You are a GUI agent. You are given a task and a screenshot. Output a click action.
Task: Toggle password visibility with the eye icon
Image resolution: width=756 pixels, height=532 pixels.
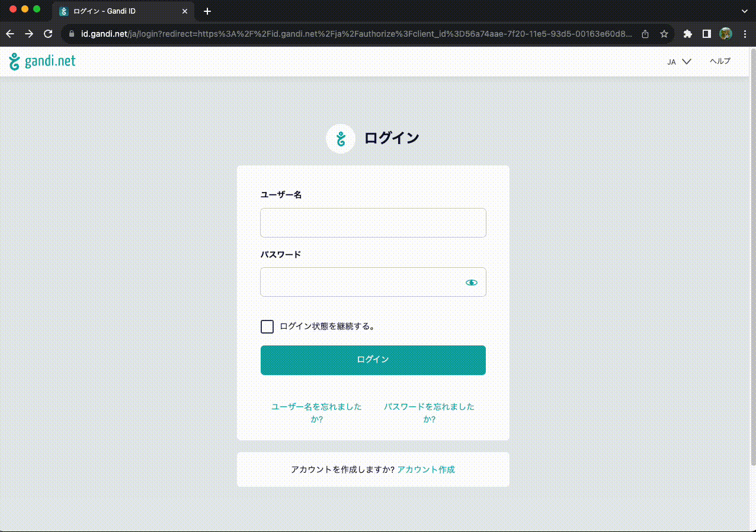472,283
